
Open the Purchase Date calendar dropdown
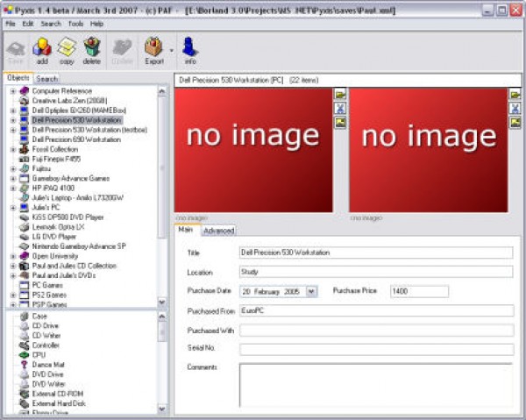click(311, 291)
